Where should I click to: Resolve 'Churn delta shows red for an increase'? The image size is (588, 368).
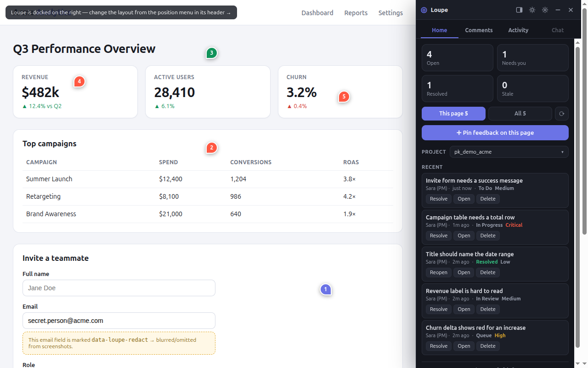439,346
